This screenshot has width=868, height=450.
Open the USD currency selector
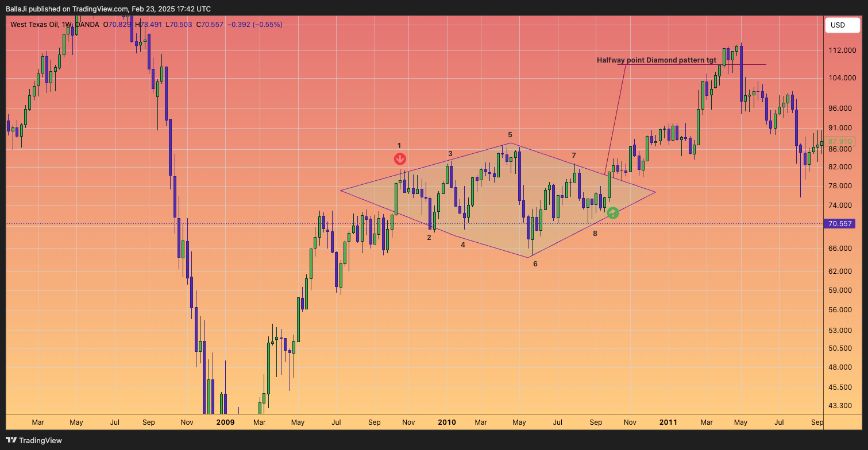842,25
